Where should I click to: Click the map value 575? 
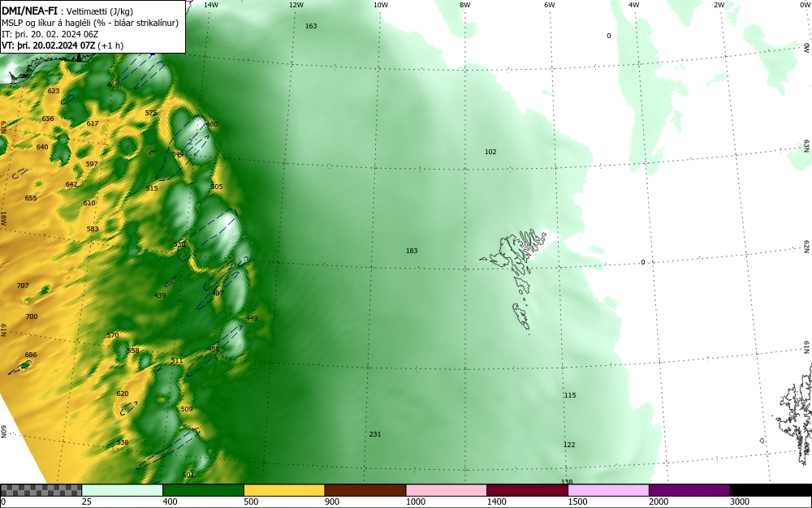coord(151,113)
